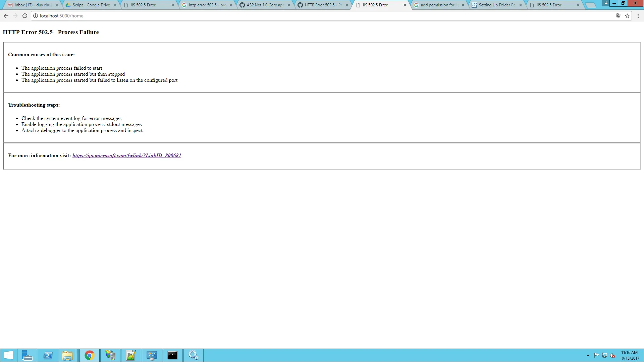Viewport: 644px width, 362px height.
Task: Open the go.microsoft.com fwlink hyperlink
Action: click(x=127, y=156)
